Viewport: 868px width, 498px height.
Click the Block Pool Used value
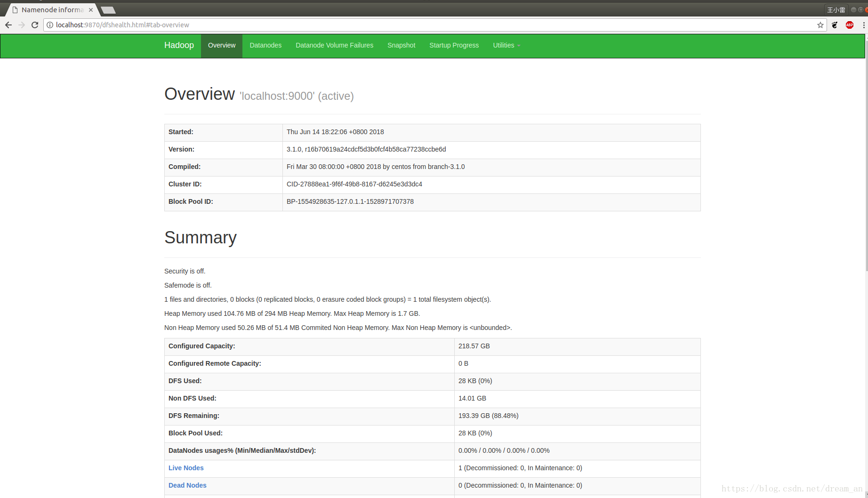[475, 433]
